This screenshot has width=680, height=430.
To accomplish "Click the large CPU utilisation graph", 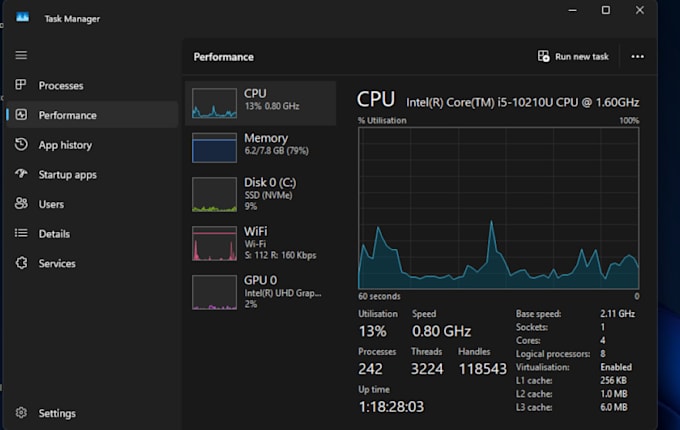I will (x=498, y=208).
